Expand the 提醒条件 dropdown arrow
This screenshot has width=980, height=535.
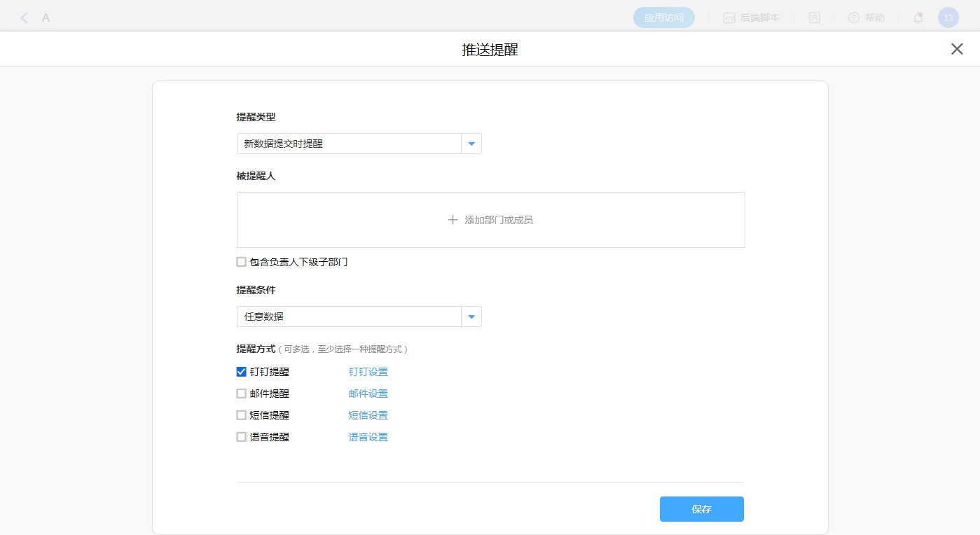(x=471, y=317)
